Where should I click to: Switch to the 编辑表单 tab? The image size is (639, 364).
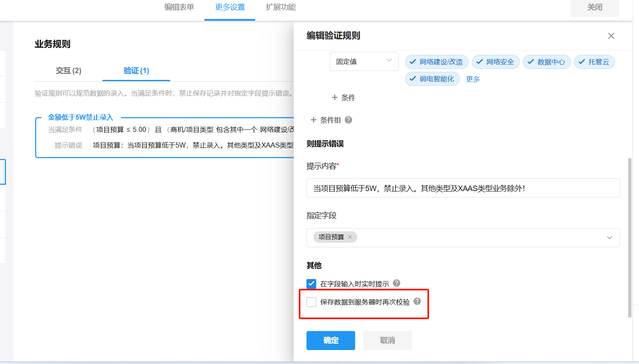click(179, 7)
